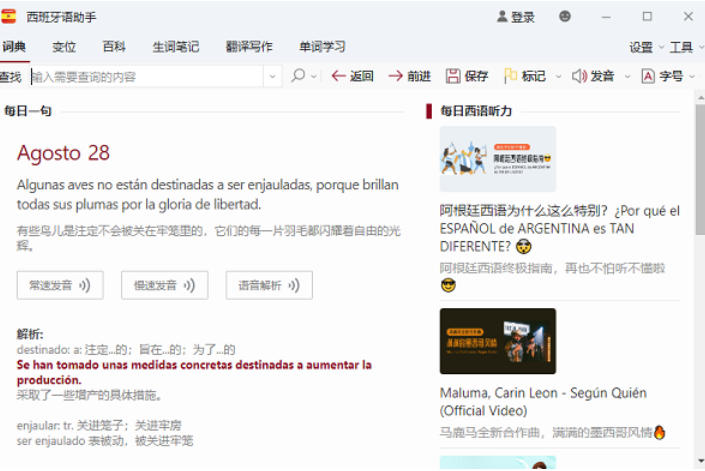Minimize the 西班牙语助手 window

(x=606, y=17)
